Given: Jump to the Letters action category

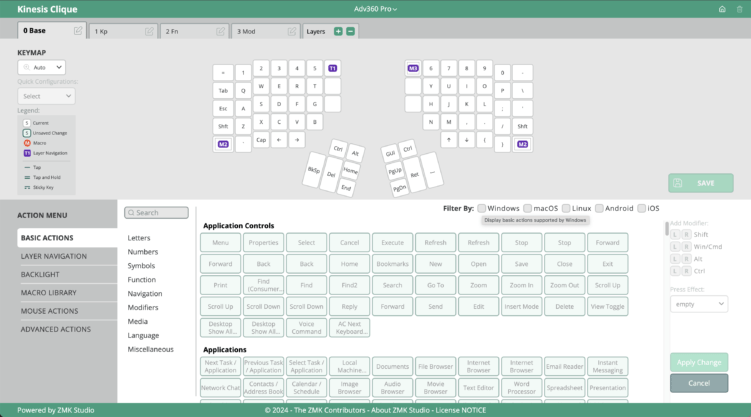Looking at the screenshot, I should point(139,238).
